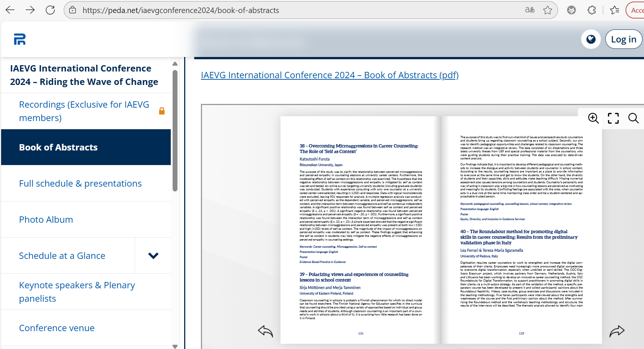Go back to the previous page
The width and height of the screenshot is (644, 349).
coord(10,10)
